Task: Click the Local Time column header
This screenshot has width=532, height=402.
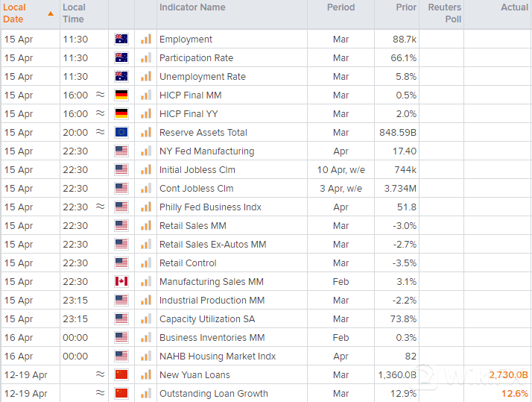Action: [x=74, y=13]
